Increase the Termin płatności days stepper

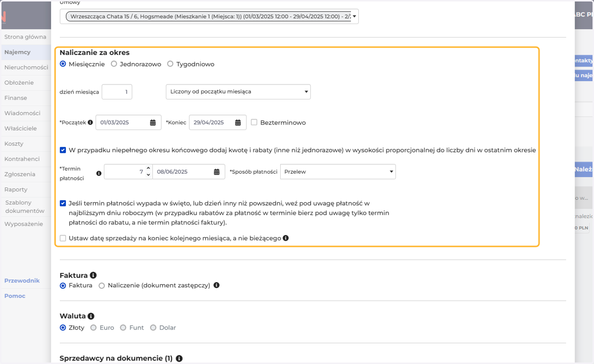(148, 169)
